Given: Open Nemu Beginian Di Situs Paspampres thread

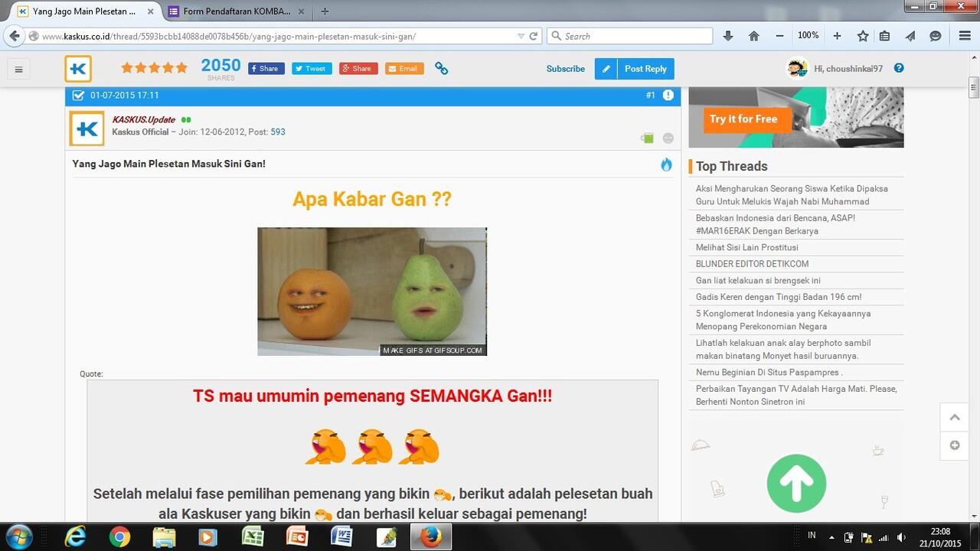Looking at the screenshot, I should tap(769, 372).
